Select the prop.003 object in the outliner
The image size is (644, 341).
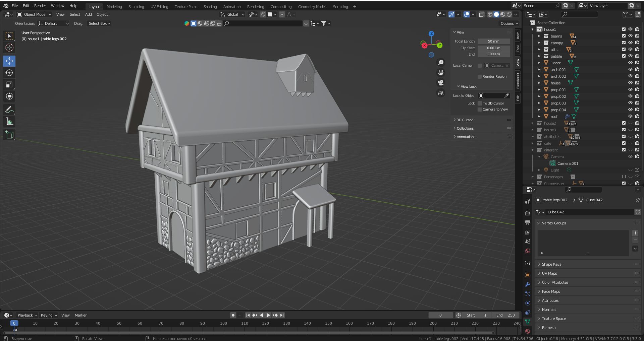pos(558,103)
